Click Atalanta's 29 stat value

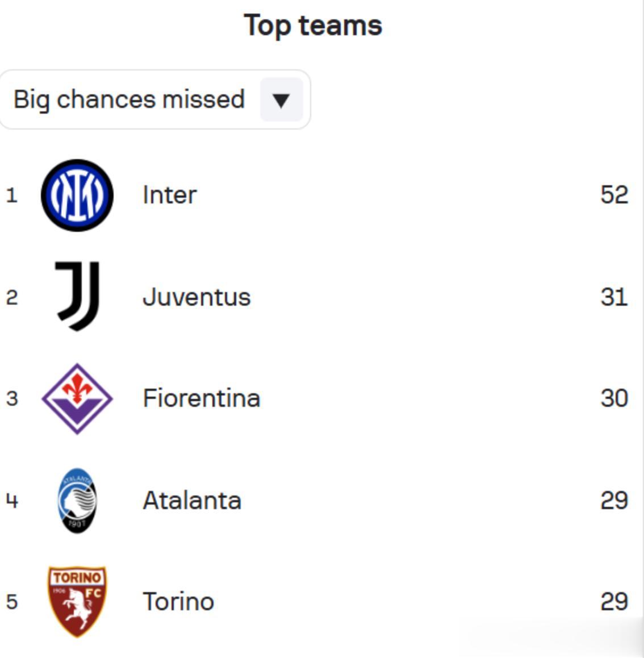click(614, 501)
